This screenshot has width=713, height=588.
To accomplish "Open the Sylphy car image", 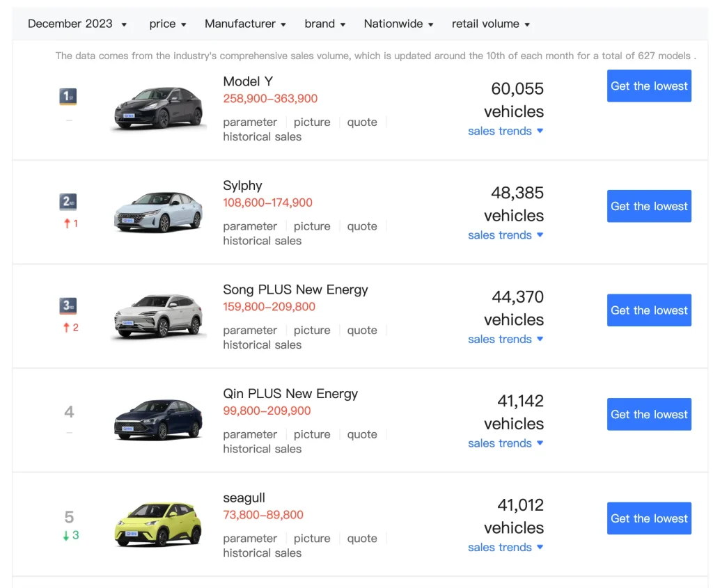I will coord(159,212).
